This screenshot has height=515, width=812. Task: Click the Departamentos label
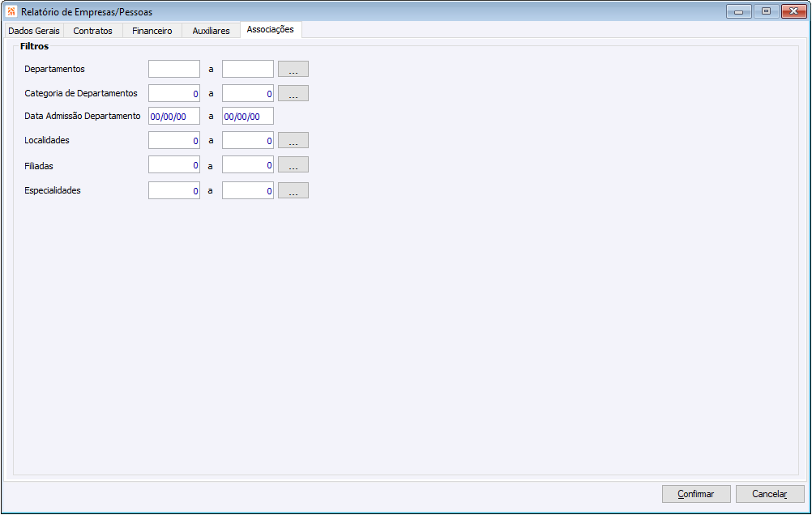[x=54, y=69]
